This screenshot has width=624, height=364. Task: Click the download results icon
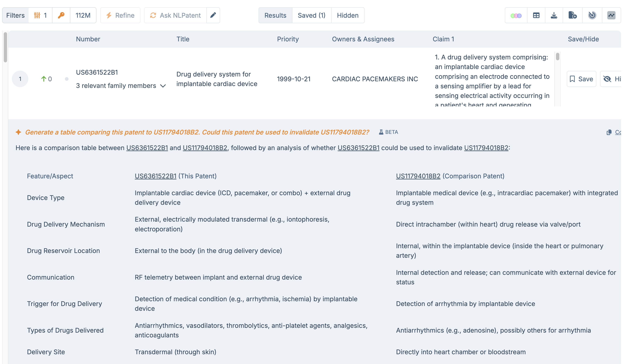click(x=554, y=15)
